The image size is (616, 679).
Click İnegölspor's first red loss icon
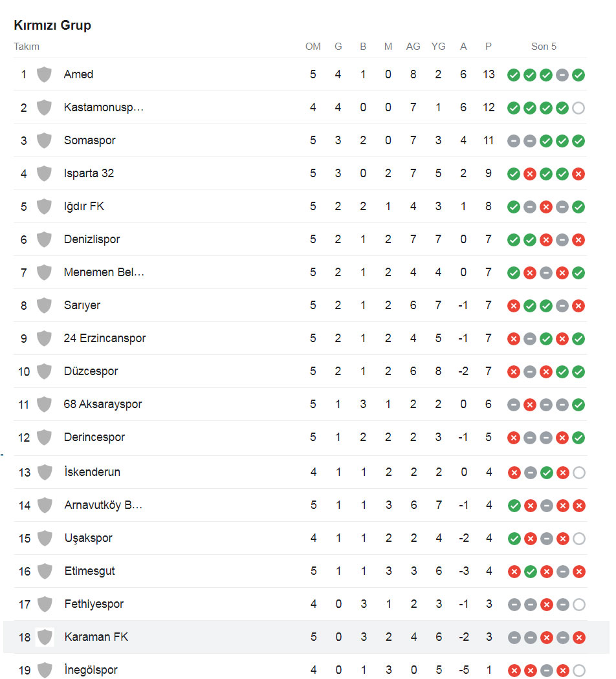coord(514,671)
